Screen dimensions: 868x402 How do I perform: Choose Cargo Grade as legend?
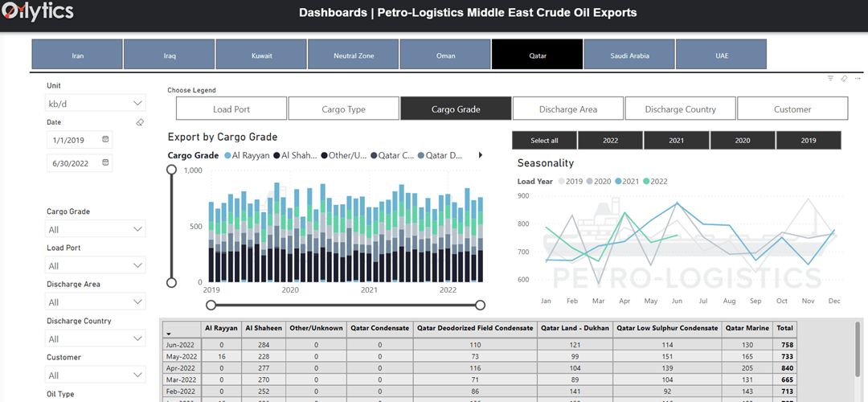[457, 109]
